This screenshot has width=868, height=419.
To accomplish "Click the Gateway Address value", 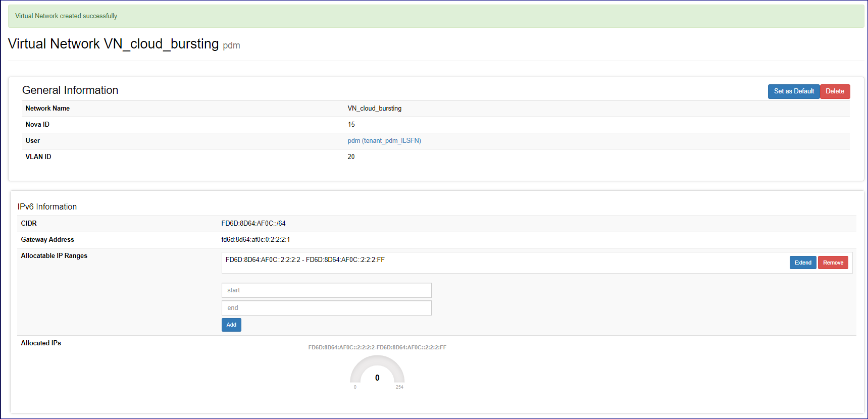I will pos(256,240).
